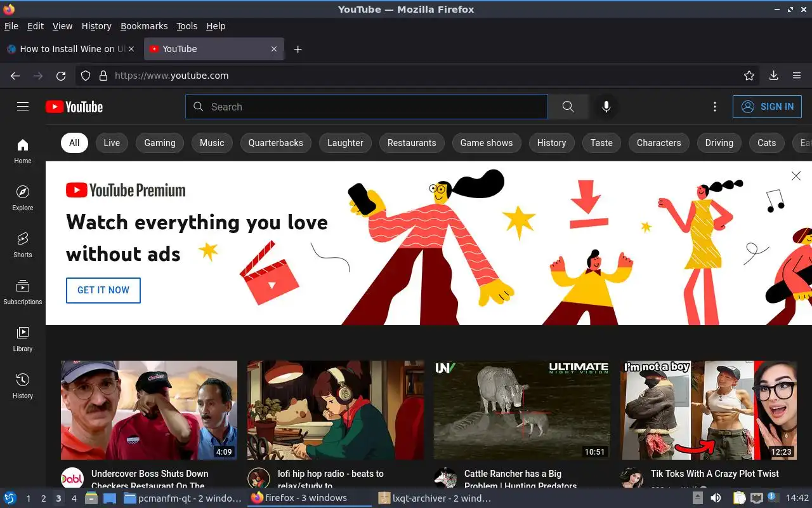Select the Gaming filter chip
The image size is (812, 508).
pyautogui.click(x=160, y=143)
